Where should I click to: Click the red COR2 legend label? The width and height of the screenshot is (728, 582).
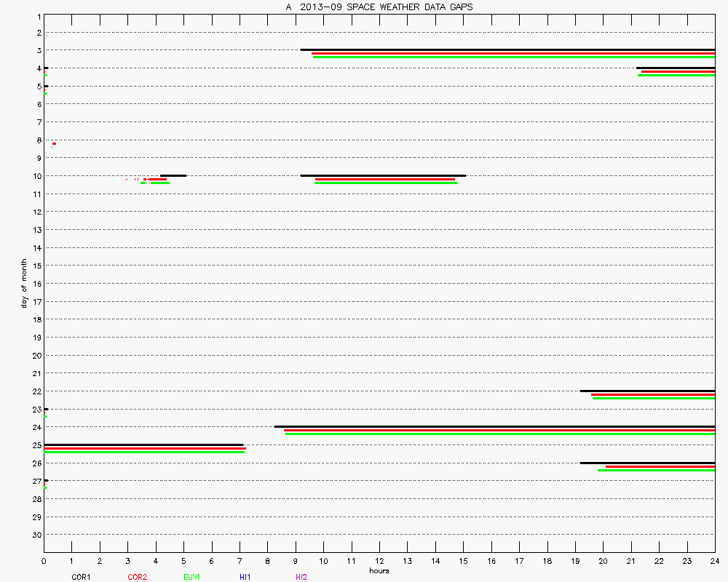point(137,577)
